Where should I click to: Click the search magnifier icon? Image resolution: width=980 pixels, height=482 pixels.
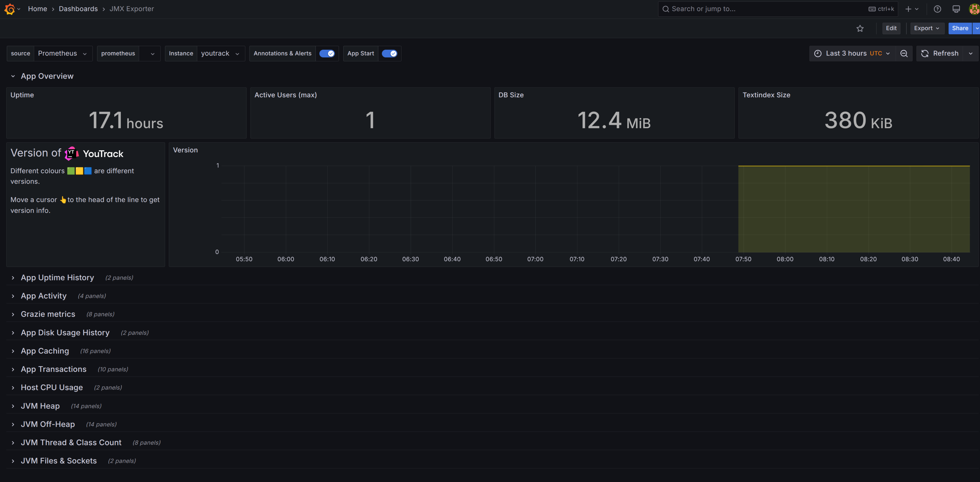point(665,9)
